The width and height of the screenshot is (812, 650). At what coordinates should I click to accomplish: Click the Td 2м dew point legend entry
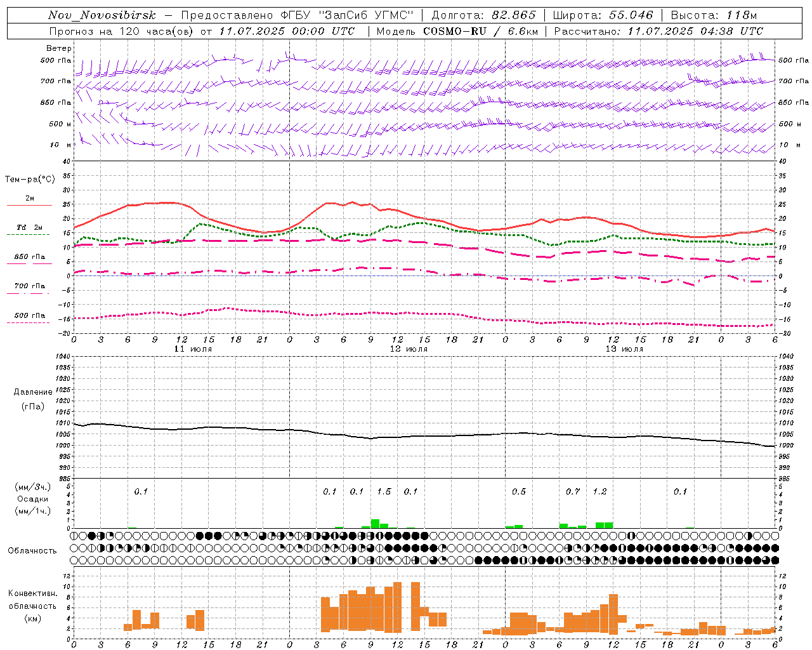point(30,230)
